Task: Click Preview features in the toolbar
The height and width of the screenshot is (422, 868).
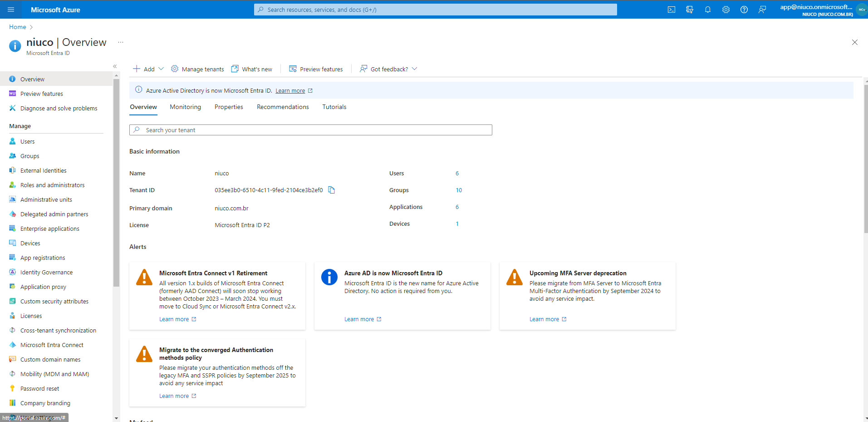Action: tap(316, 69)
